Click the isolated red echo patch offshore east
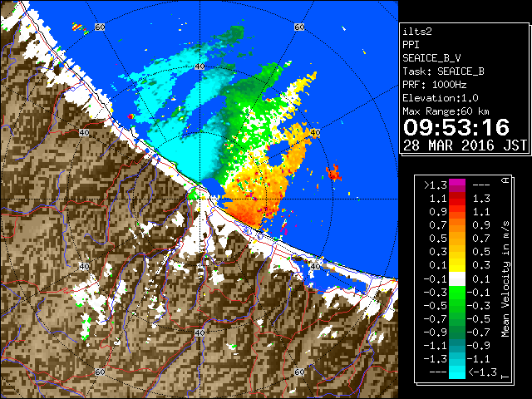Viewport: 532px width, 399px height. [x=334, y=173]
